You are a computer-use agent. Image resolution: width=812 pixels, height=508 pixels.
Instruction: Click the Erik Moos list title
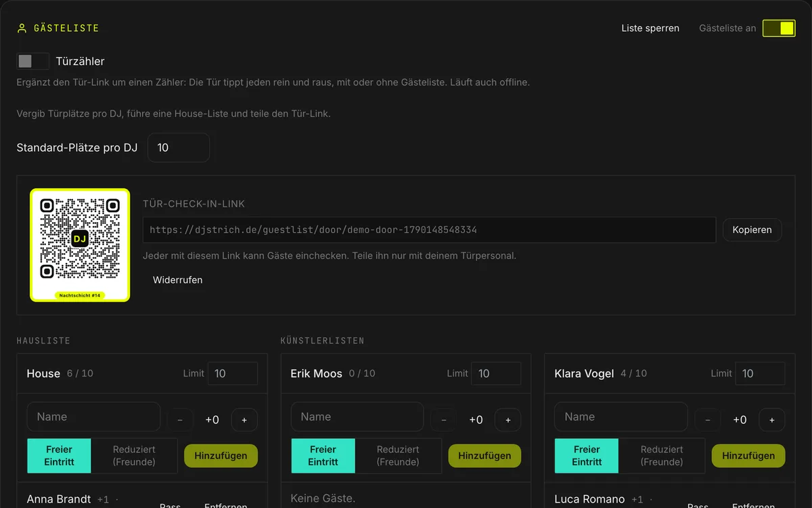click(x=317, y=373)
